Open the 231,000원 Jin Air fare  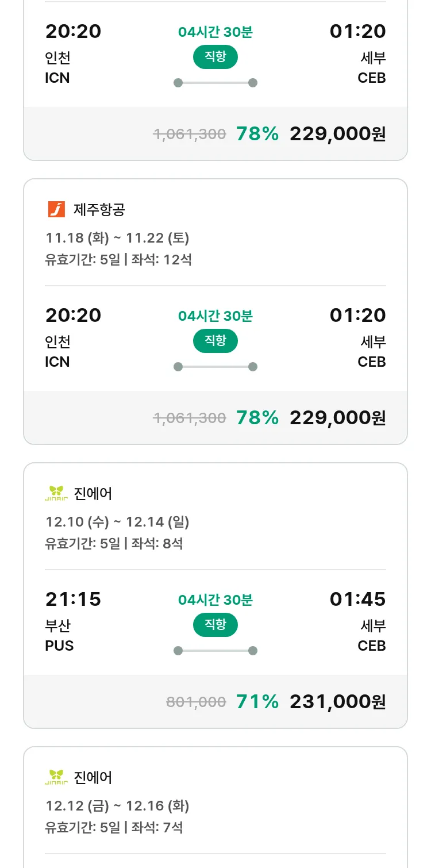[337, 701]
